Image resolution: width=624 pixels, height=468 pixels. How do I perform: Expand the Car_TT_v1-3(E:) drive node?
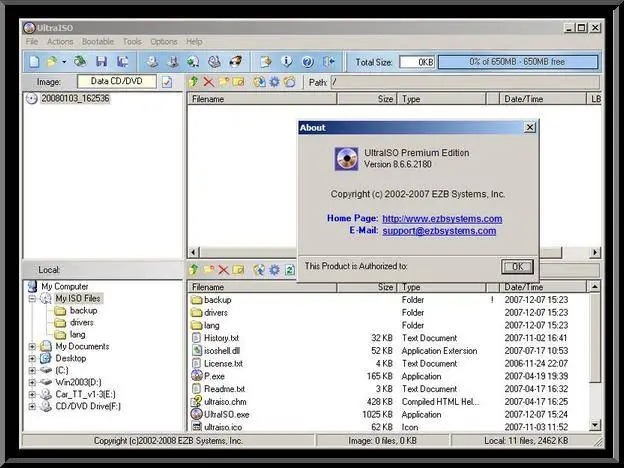point(32,394)
